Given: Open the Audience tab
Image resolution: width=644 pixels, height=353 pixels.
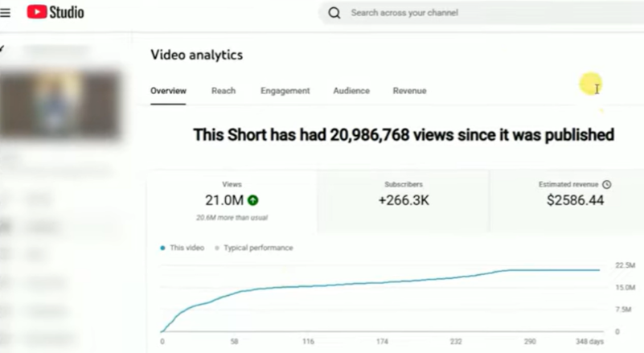Looking at the screenshot, I should 351,91.
